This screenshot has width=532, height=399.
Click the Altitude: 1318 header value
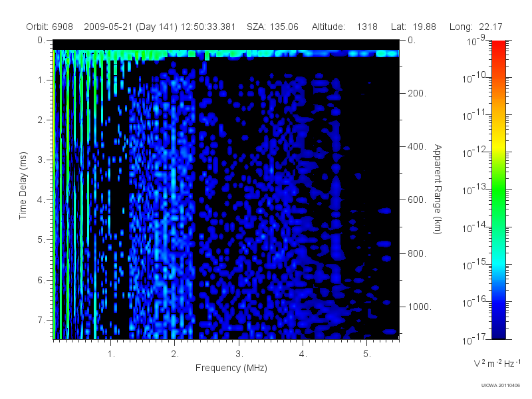coord(344,27)
